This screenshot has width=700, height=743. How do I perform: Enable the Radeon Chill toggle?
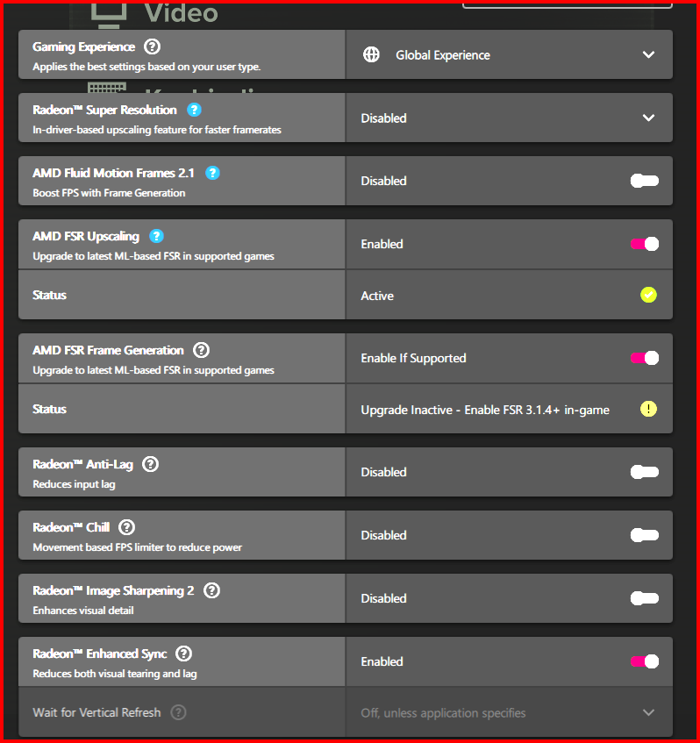645,535
